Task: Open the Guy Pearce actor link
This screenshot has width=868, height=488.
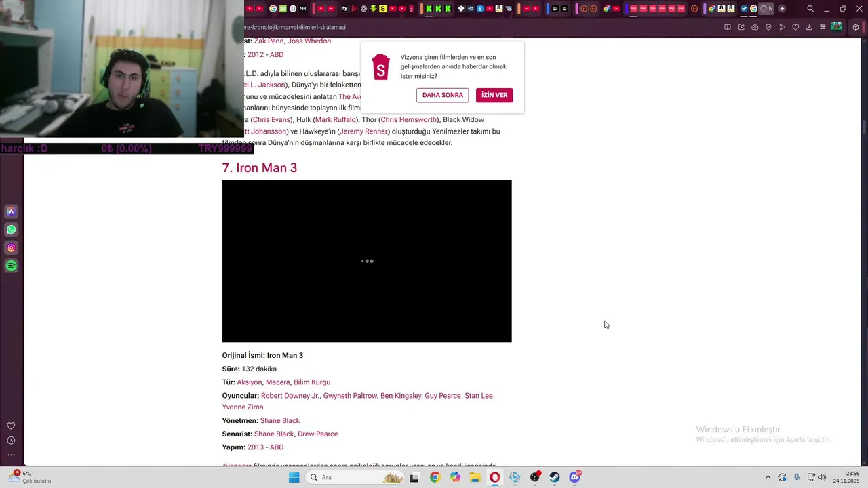Action: (x=443, y=396)
